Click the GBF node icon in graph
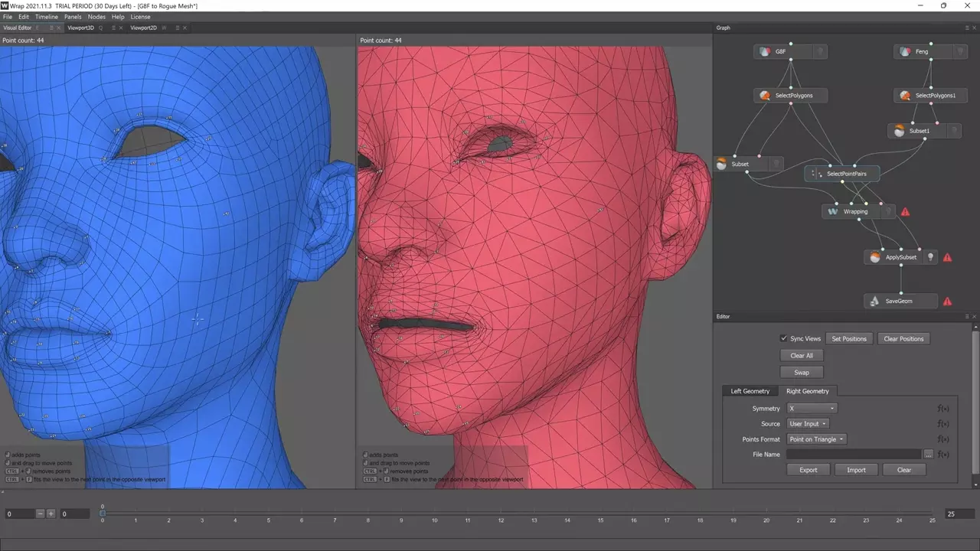 [x=764, y=52]
